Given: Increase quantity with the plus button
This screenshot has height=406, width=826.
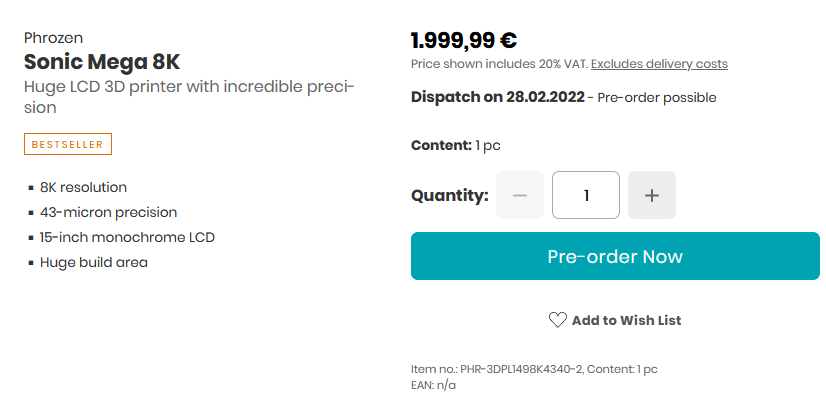Looking at the screenshot, I should [652, 195].
